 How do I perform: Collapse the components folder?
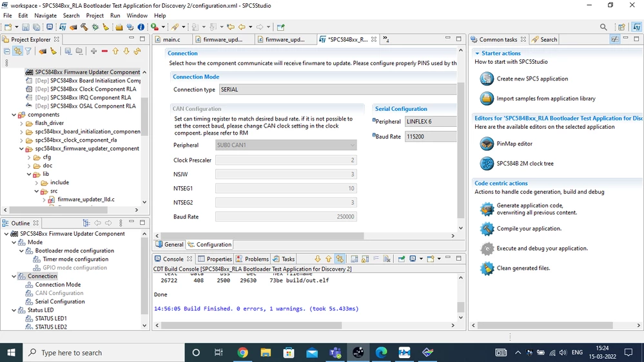(14, 115)
